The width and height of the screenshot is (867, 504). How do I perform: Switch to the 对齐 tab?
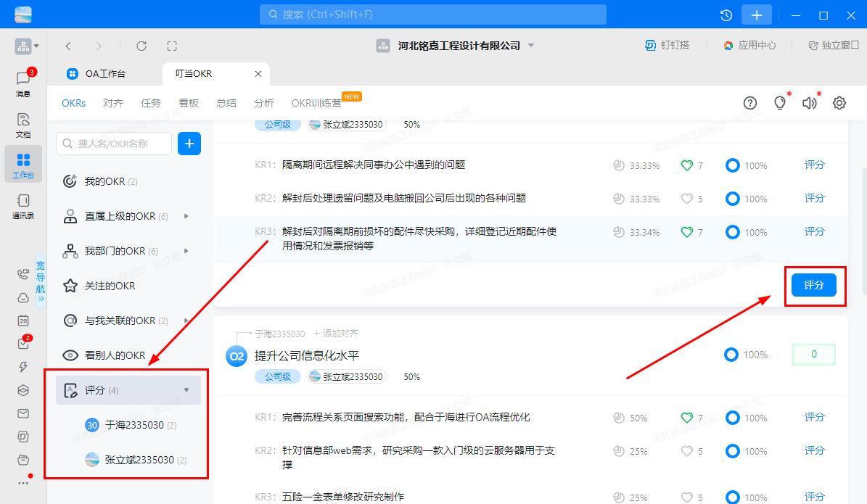tap(113, 103)
